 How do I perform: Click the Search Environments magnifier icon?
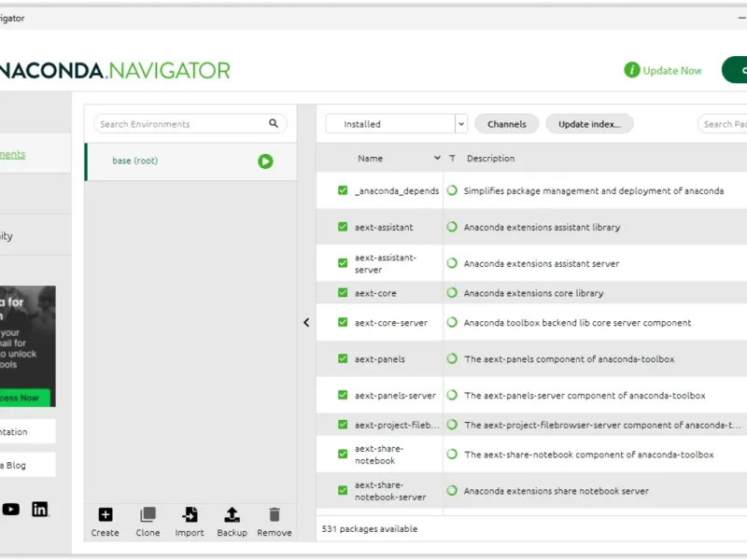tap(274, 123)
